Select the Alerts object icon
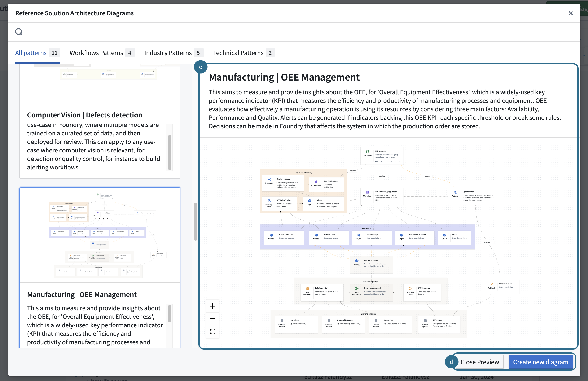Viewport: 588px width, 381px height. point(310,201)
